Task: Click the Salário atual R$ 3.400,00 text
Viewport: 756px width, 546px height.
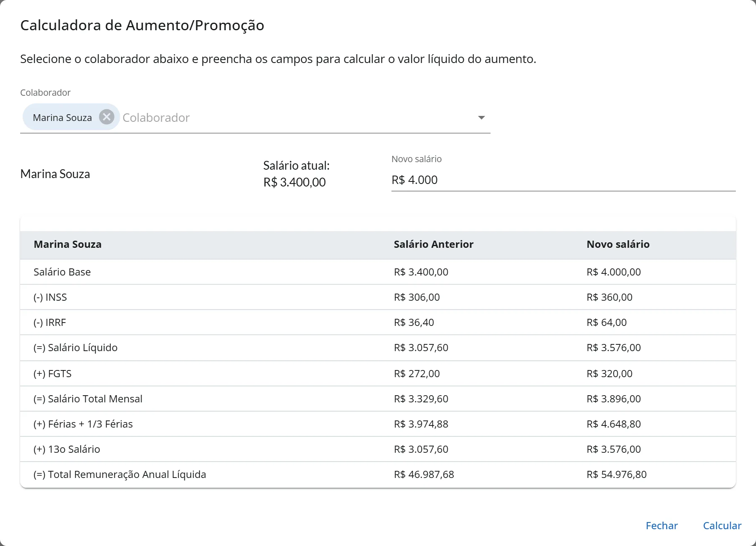Action: pos(296,174)
